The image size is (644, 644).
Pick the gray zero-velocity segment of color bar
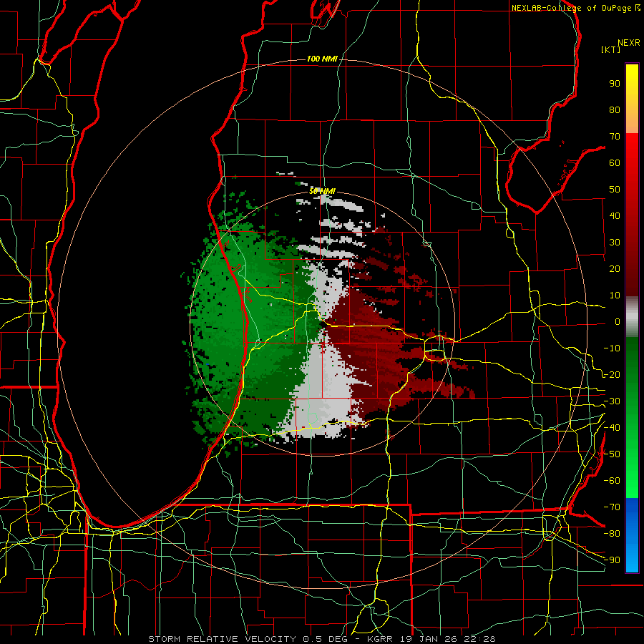click(x=632, y=317)
